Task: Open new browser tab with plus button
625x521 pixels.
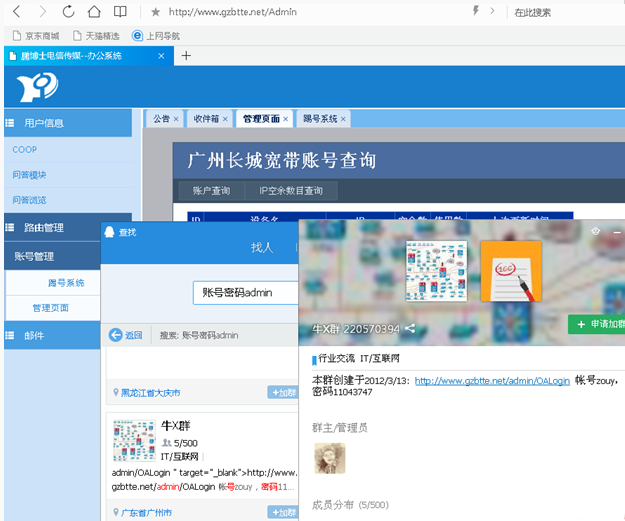Action: click(186, 56)
